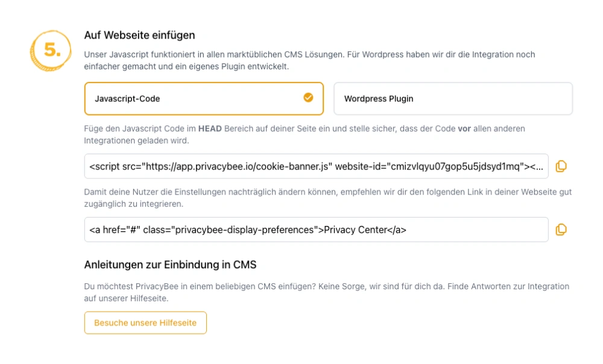Viewport: 603px width, 364px height.
Task: Click the 'Füge den Javascript Code' instruction text
Action: [140, 128]
